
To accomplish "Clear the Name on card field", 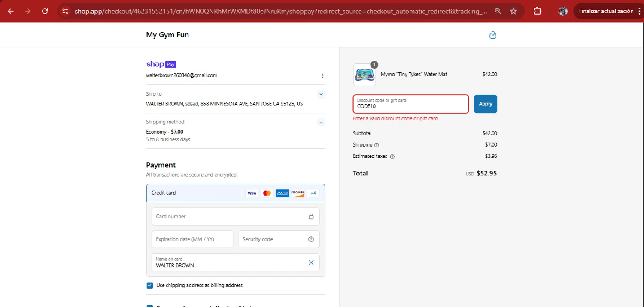I will (x=311, y=262).
